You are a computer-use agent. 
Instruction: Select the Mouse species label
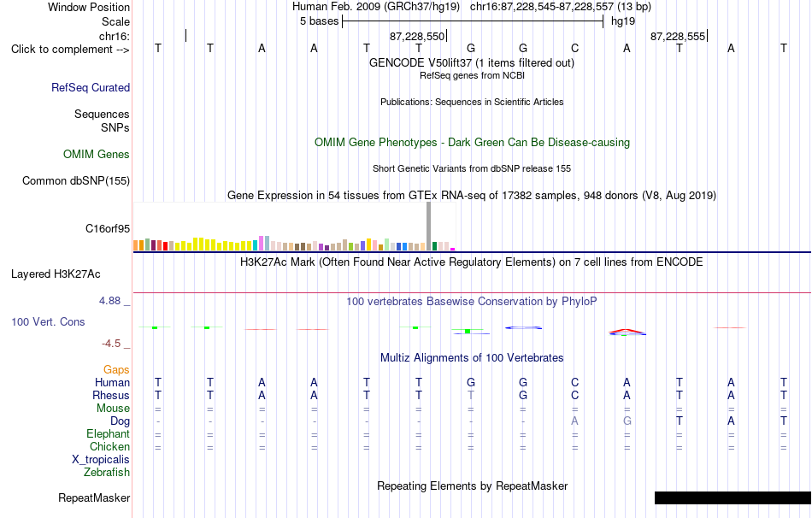[113, 409]
